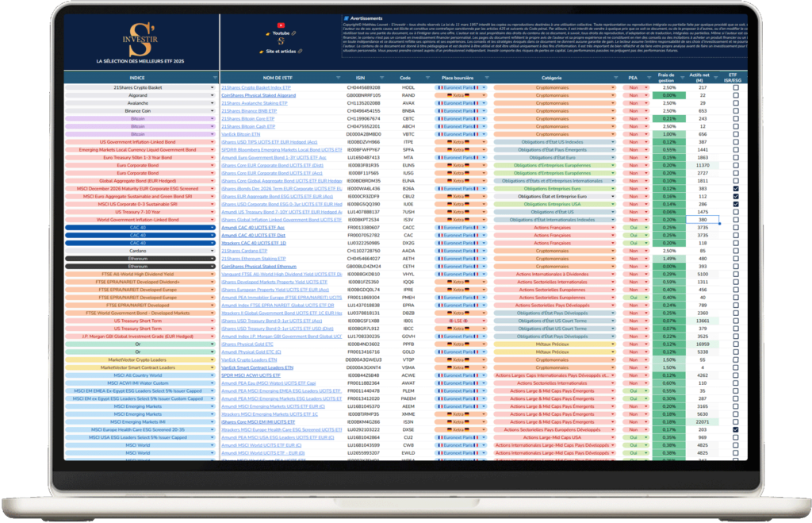Select the Frais de gestion cell 1.49%
This screenshot has width=812, height=523.
(x=669, y=259)
